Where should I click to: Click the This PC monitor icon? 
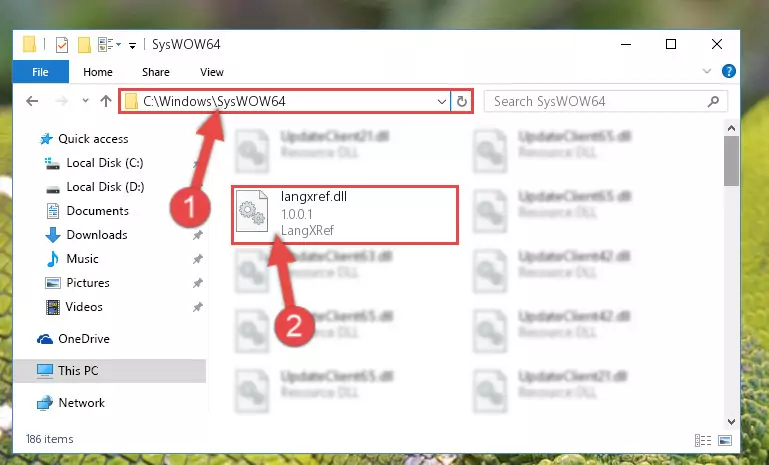click(45, 371)
